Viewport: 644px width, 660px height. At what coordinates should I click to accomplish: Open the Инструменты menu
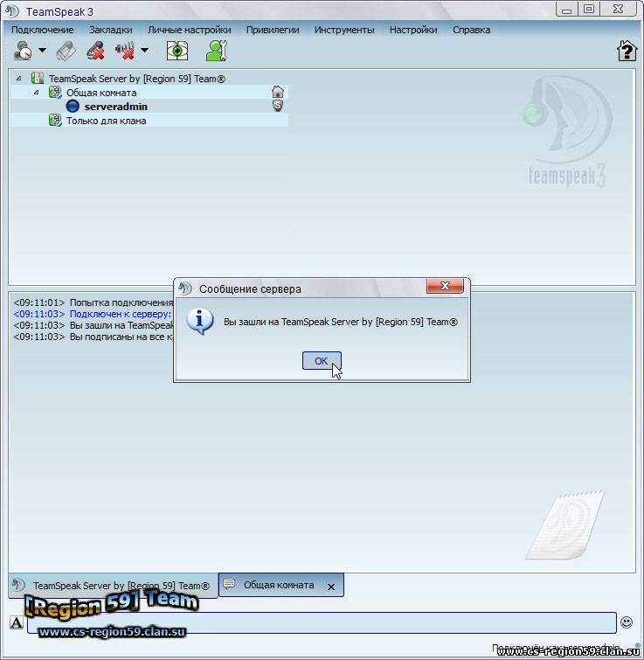(344, 30)
